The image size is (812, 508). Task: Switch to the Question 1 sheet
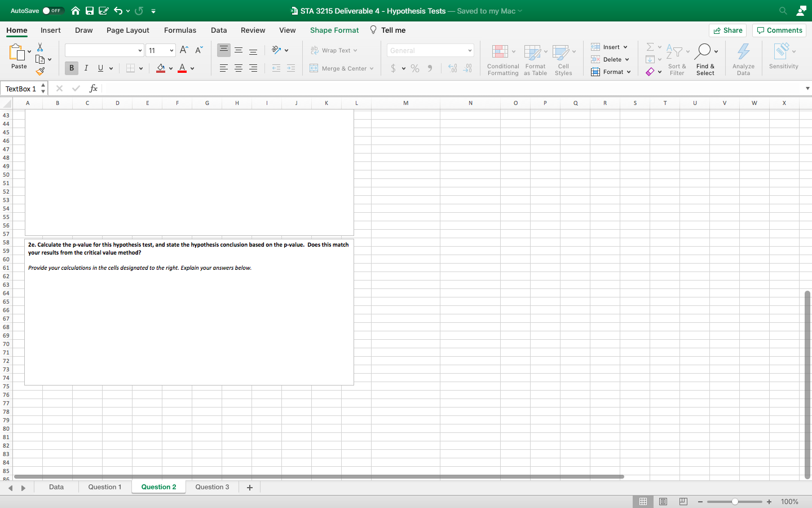(104, 487)
